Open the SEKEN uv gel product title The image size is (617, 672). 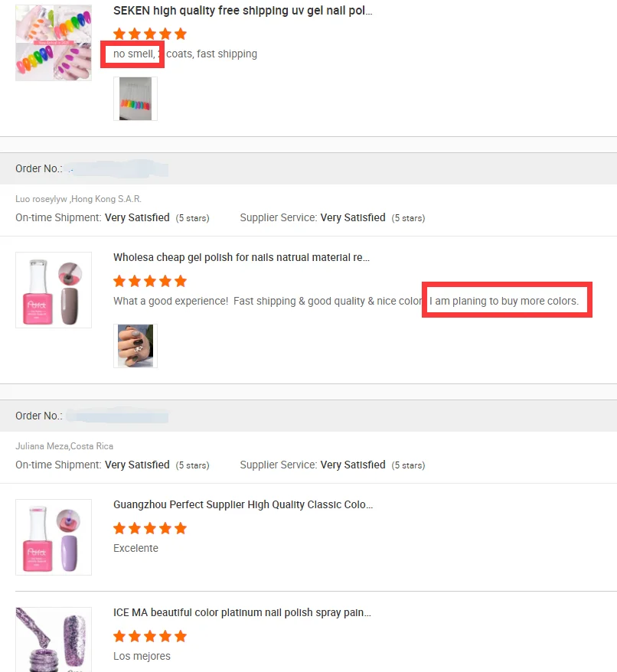pyautogui.click(x=243, y=11)
